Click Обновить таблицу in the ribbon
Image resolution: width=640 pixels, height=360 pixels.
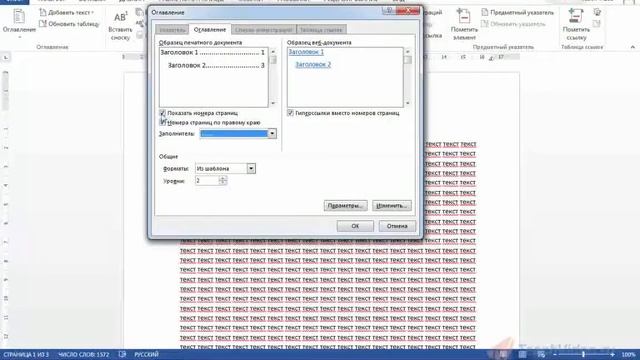click(x=69, y=24)
